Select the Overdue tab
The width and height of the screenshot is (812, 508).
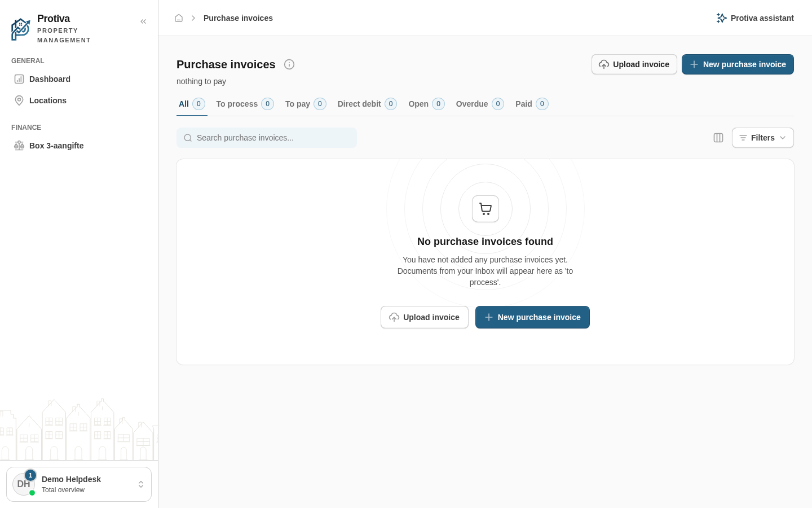pos(480,104)
